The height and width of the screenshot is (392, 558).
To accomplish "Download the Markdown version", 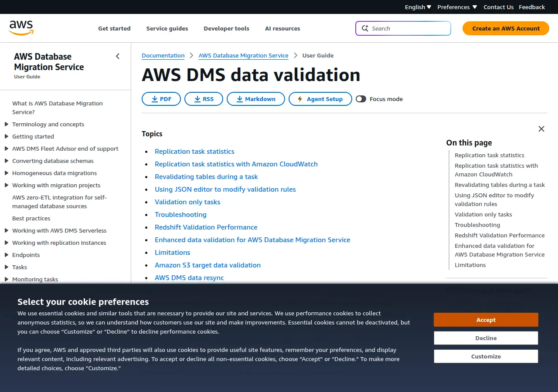I will tap(256, 99).
